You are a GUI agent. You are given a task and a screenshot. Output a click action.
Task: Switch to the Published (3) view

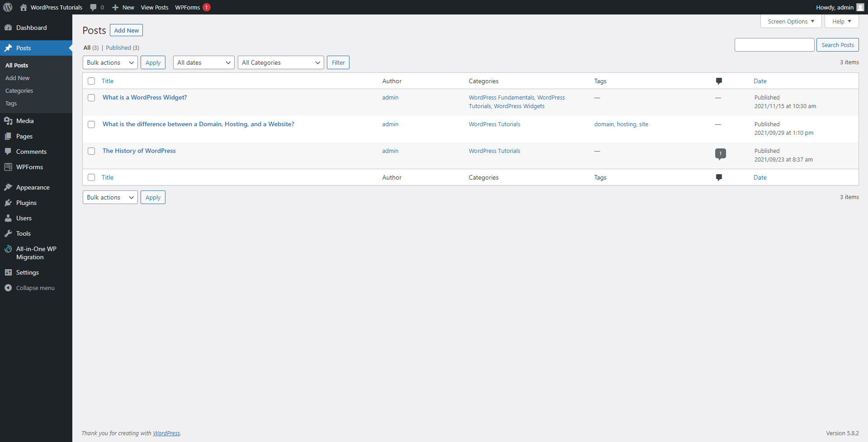click(x=123, y=48)
